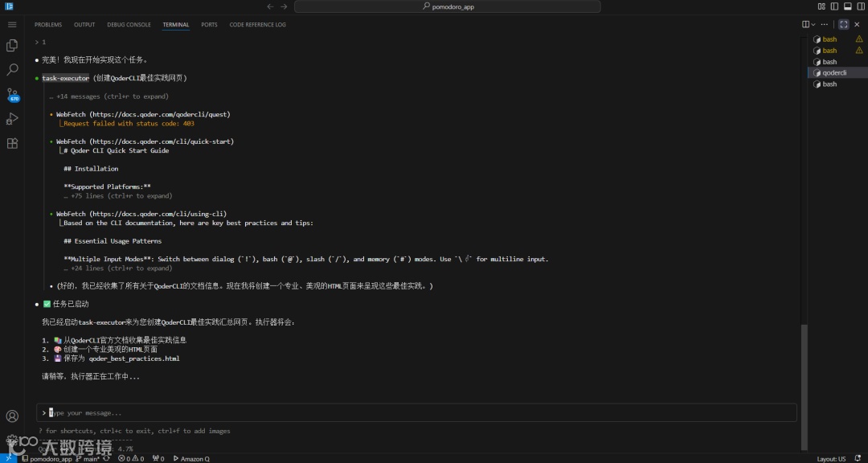Switch to the DEBUG CONSOLE tab
The image size is (868, 463).
pyautogui.click(x=129, y=25)
